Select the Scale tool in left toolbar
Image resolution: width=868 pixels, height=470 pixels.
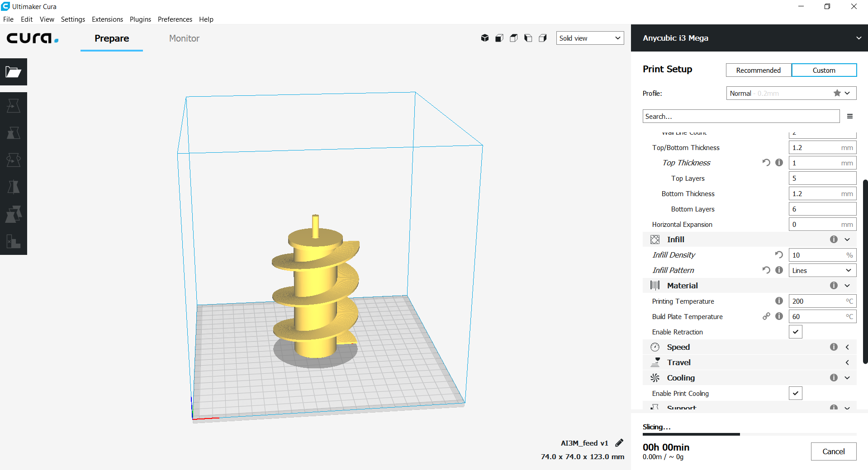click(x=14, y=133)
